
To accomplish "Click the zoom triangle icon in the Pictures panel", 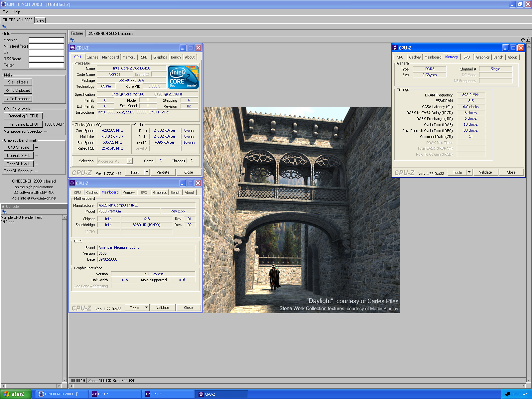I will point(528,40).
